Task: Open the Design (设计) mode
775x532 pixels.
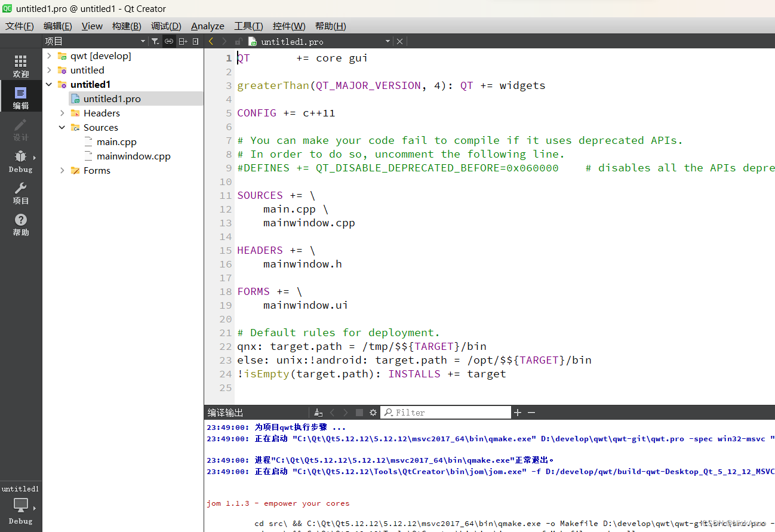Action: (x=21, y=129)
